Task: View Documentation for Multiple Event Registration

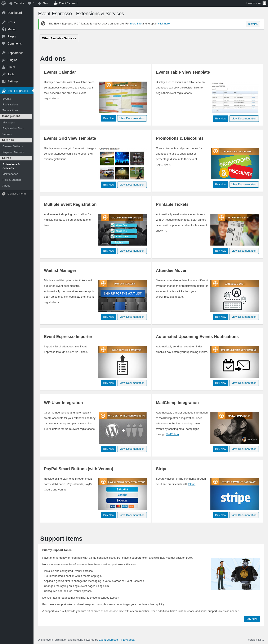Action: click(132, 251)
